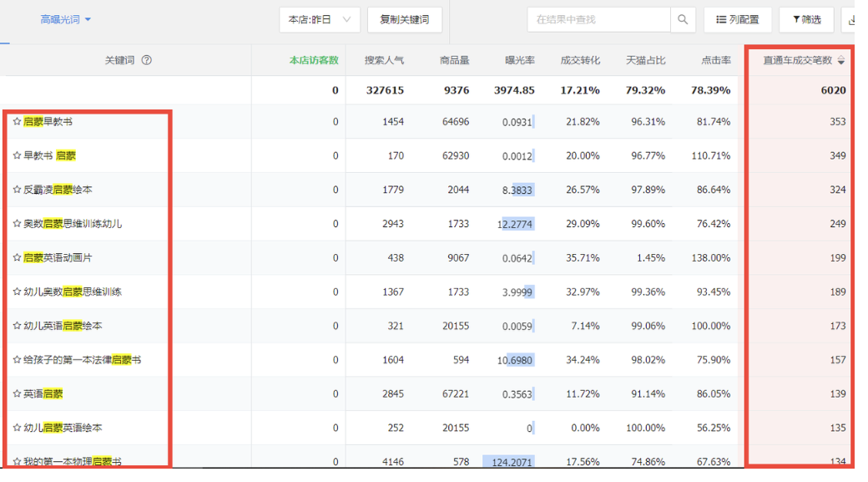
Task: Star the keyword 启蒙英语动画片
Action: pyautogui.click(x=17, y=258)
